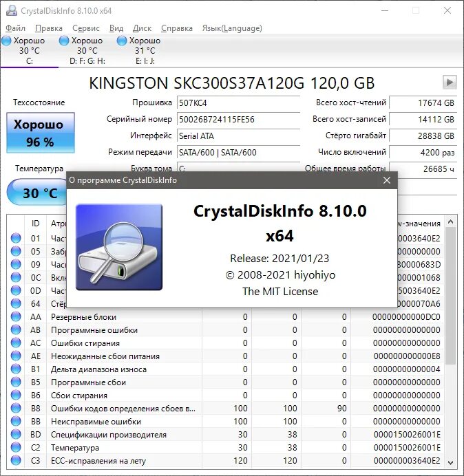Click total host writes value 14112 GB
The height and width of the screenshot is (476, 464).
click(x=423, y=119)
